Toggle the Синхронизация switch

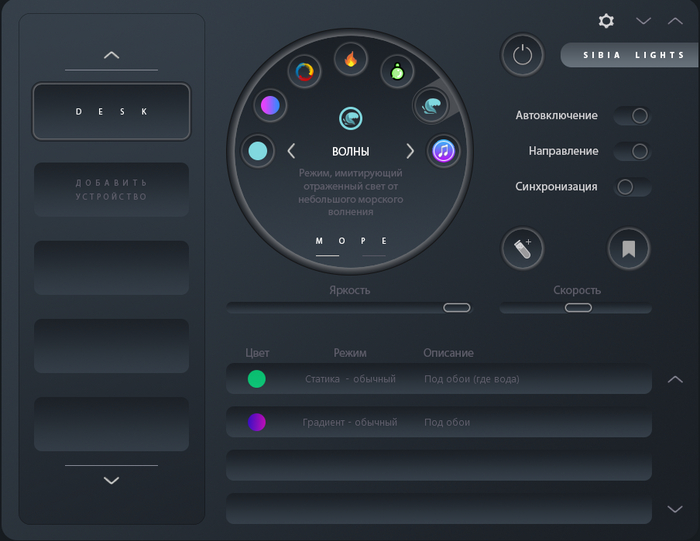click(632, 187)
